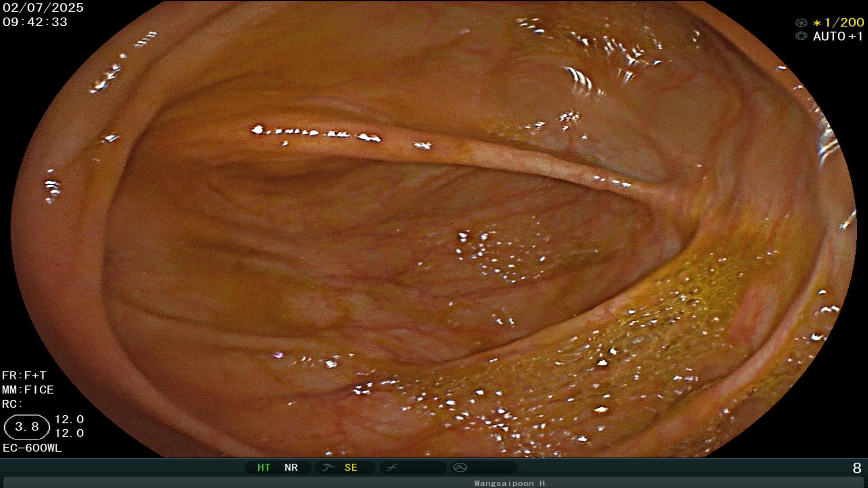The height and width of the screenshot is (488, 868).
Task: Click the time stamp 09:42:33
Action: point(35,22)
